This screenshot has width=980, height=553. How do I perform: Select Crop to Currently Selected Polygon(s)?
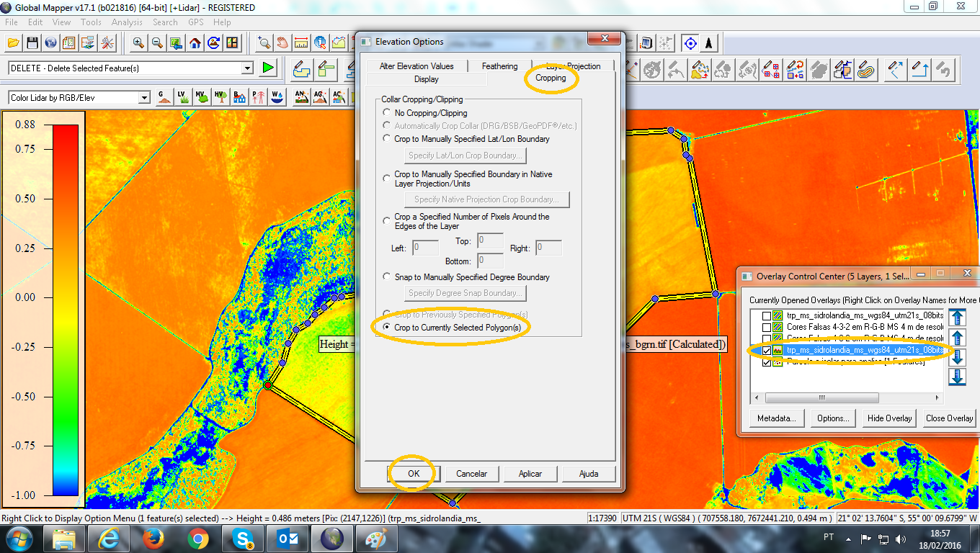(388, 328)
